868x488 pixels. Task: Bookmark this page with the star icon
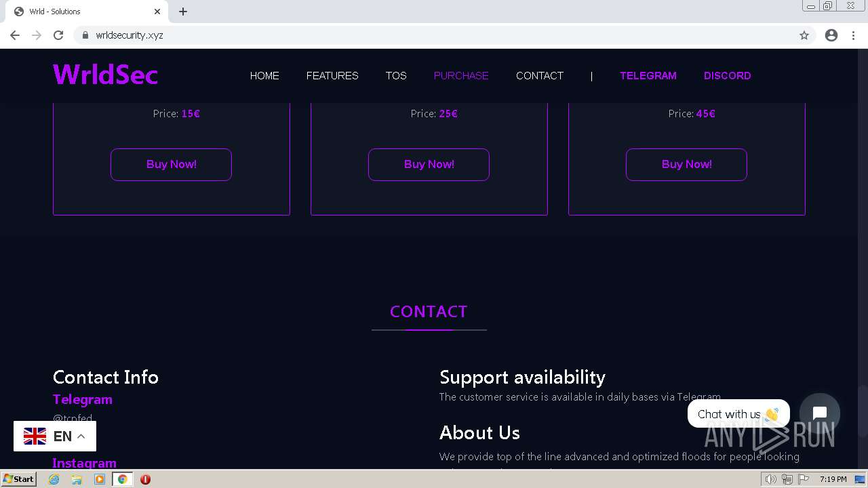click(804, 35)
